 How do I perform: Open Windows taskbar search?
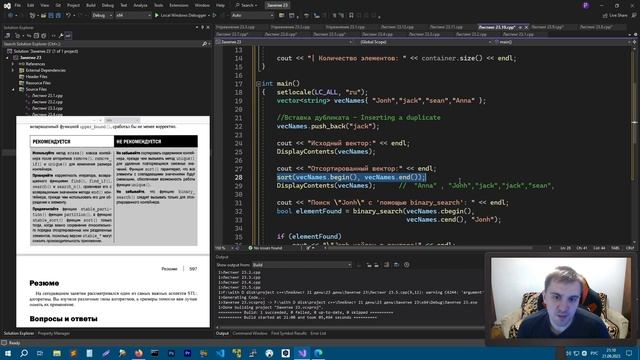click(24, 353)
